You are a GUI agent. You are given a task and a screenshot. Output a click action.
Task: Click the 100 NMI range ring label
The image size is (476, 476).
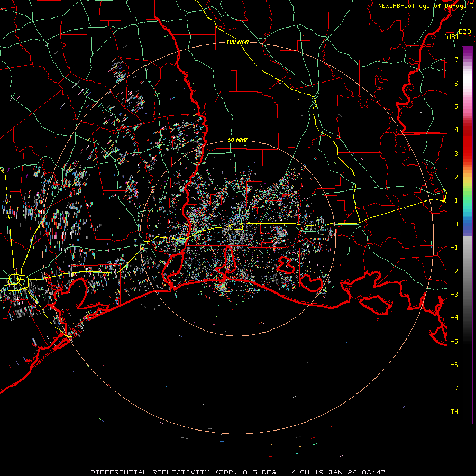(x=237, y=42)
